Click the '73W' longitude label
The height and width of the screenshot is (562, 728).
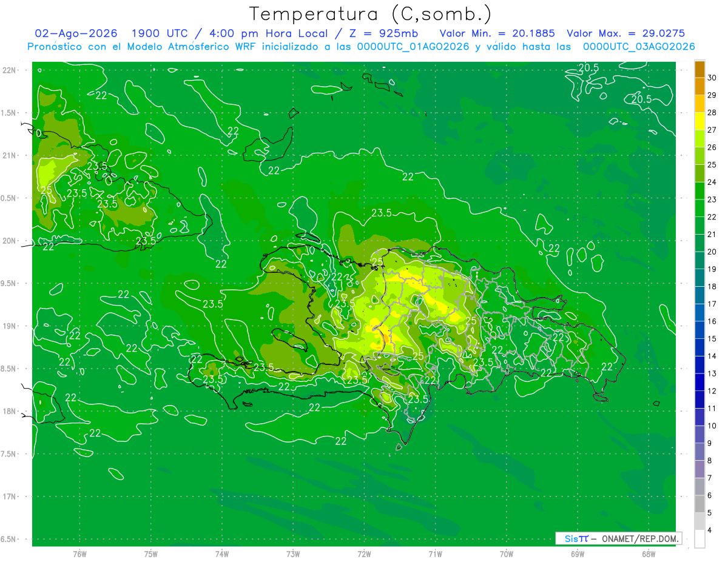tap(293, 554)
